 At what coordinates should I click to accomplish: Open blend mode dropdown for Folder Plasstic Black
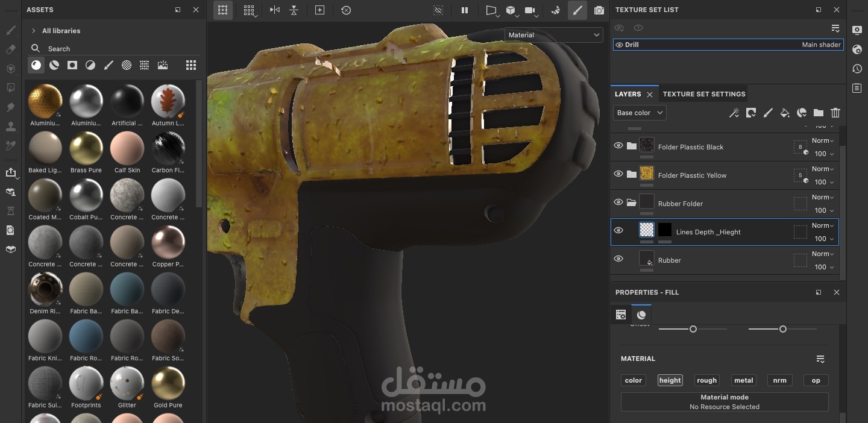point(823,140)
